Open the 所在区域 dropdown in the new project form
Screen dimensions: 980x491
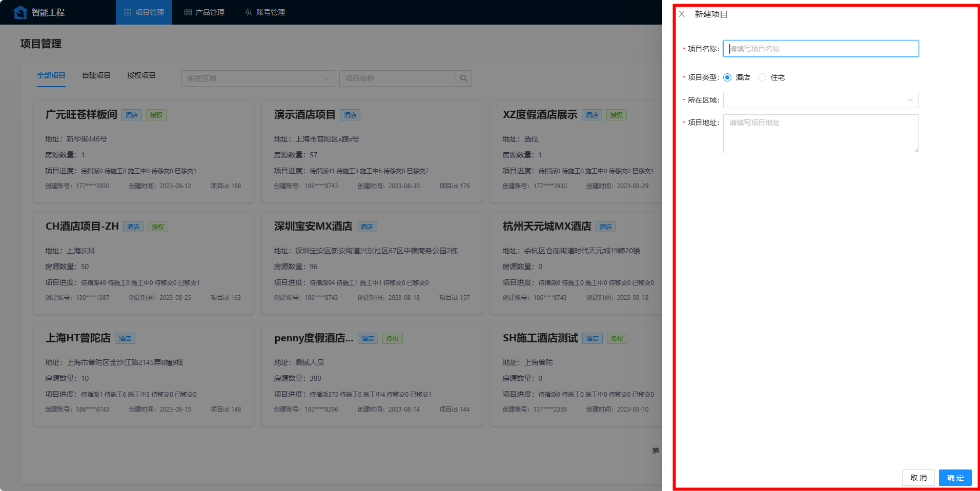[821, 100]
